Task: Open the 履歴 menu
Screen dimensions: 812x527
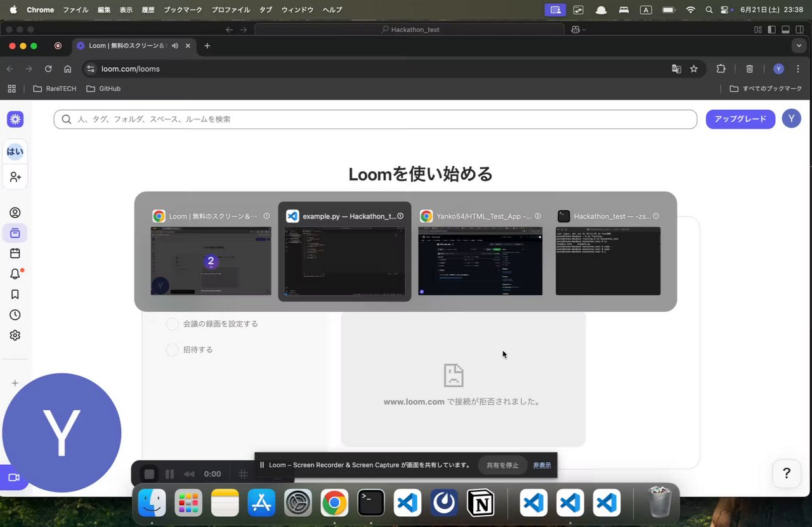Action: click(x=148, y=10)
